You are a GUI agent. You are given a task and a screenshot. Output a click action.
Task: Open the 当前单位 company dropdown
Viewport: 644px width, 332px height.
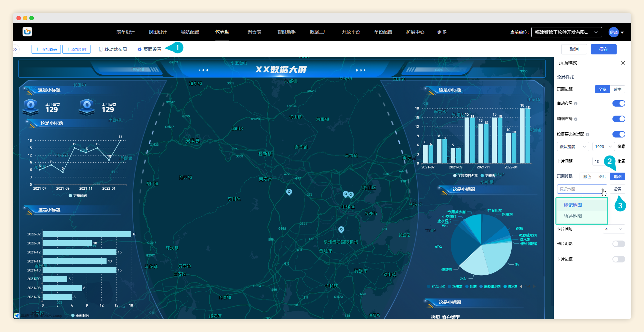pyautogui.click(x=566, y=32)
